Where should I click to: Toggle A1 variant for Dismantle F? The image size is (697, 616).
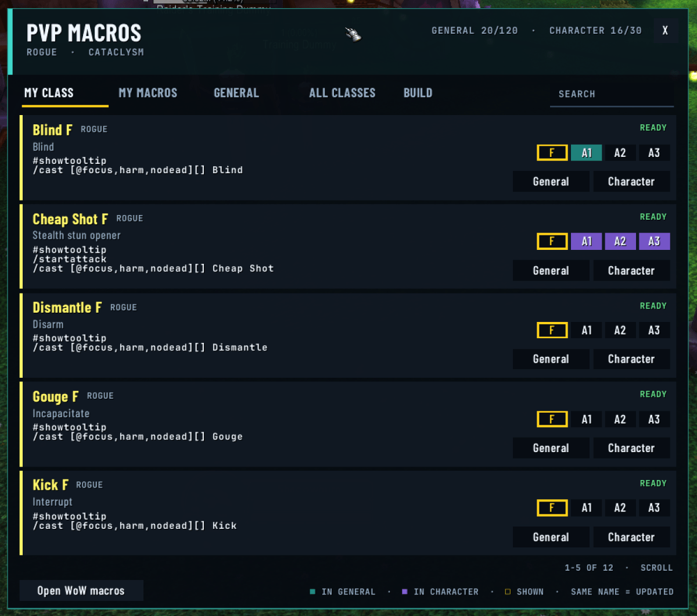[x=587, y=330]
